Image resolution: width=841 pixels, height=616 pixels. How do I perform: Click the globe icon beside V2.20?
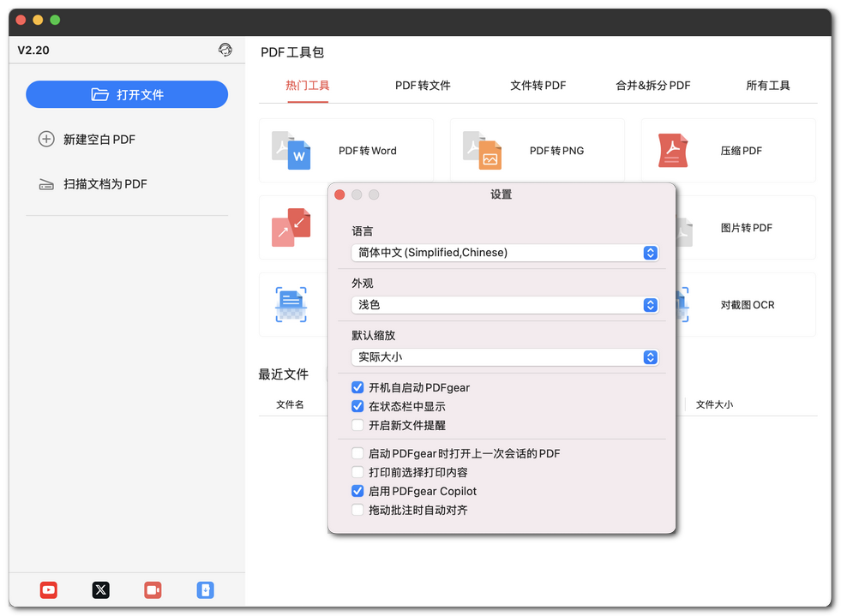pyautogui.click(x=225, y=50)
